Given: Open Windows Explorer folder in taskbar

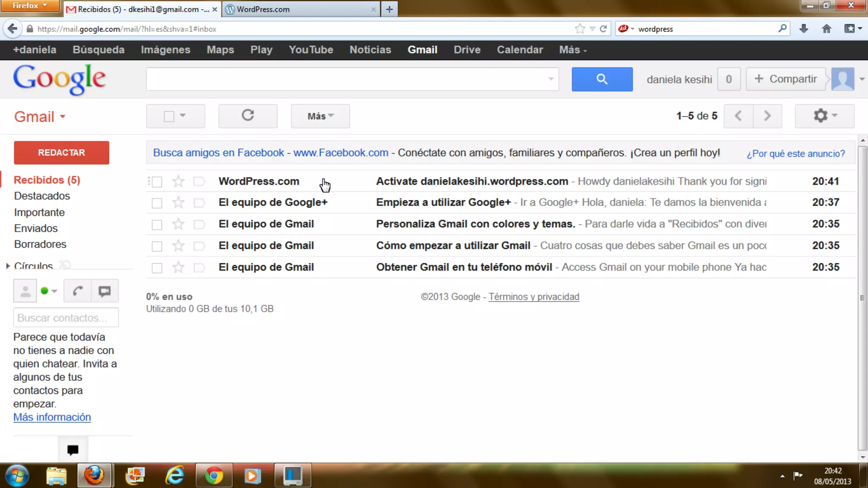Looking at the screenshot, I should coord(56,476).
